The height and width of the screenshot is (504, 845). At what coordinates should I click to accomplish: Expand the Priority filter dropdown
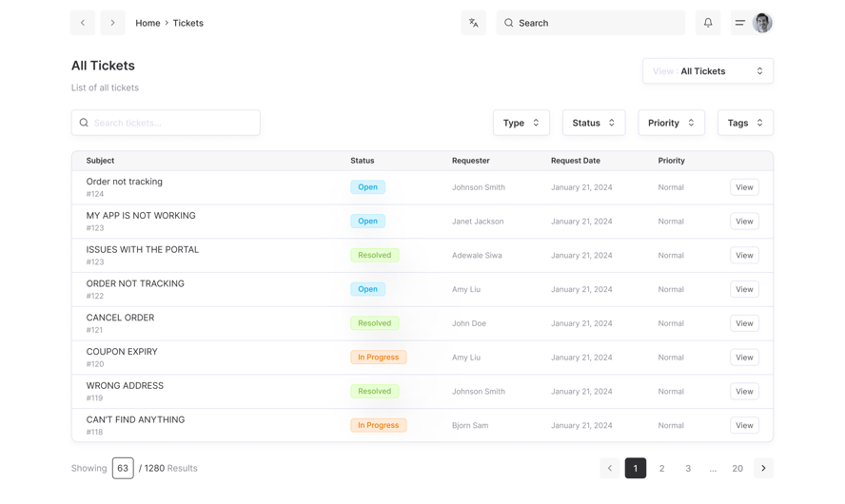pos(671,123)
